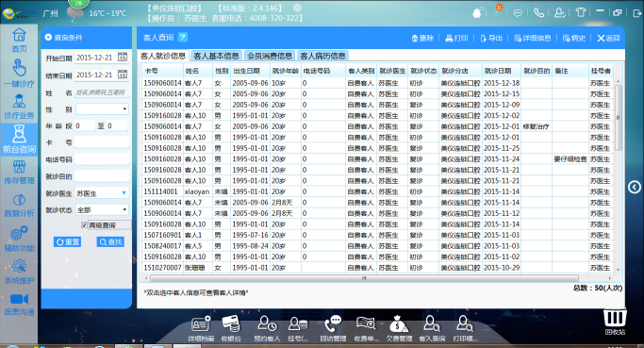Open the 就诊状态 dropdown showing 全部

pos(102,210)
